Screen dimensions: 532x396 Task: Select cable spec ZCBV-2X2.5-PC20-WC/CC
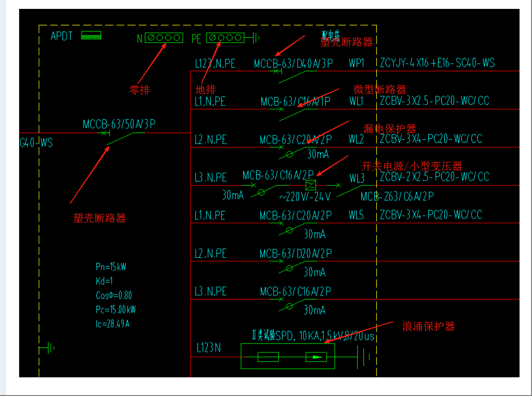coord(434,177)
